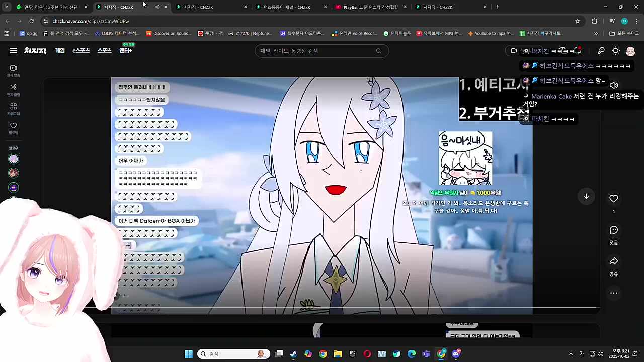Open the 전체방송 camera icon in sidebar
Image resolution: width=644 pixels, height=362 pixels.
pos(14,68)
